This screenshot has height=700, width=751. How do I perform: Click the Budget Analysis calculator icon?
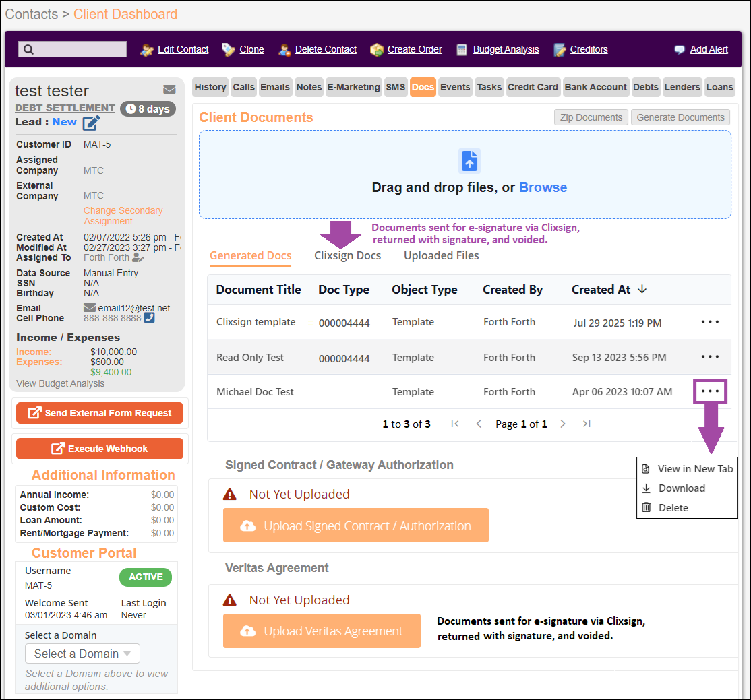click(462, 49)
